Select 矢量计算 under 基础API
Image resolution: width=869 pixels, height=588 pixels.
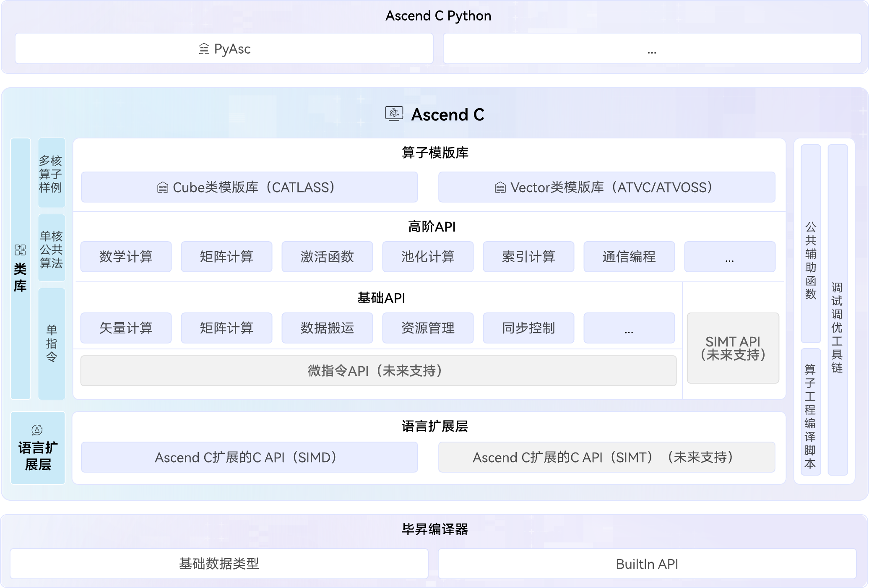126,328
